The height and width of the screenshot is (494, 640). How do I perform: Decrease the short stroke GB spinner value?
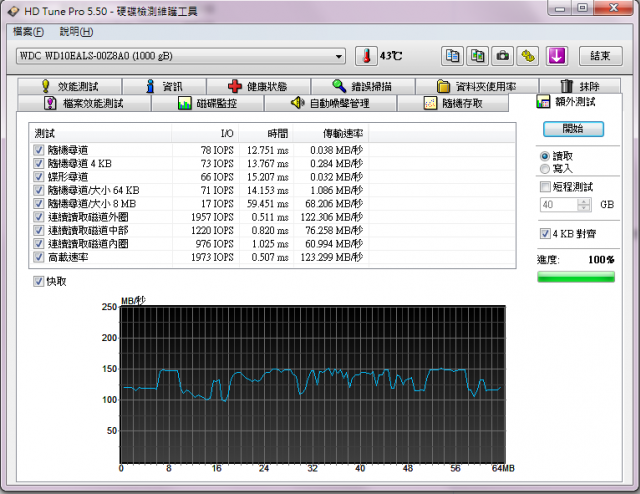584,207
